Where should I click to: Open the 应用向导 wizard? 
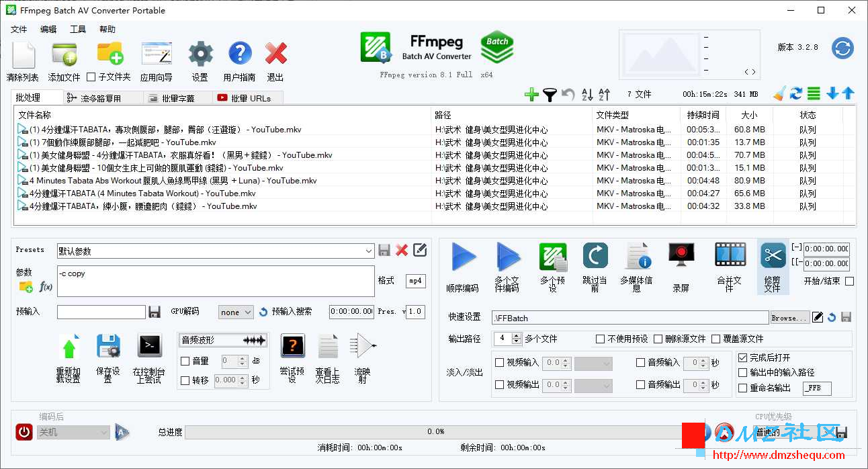click(x=156, y=54)
